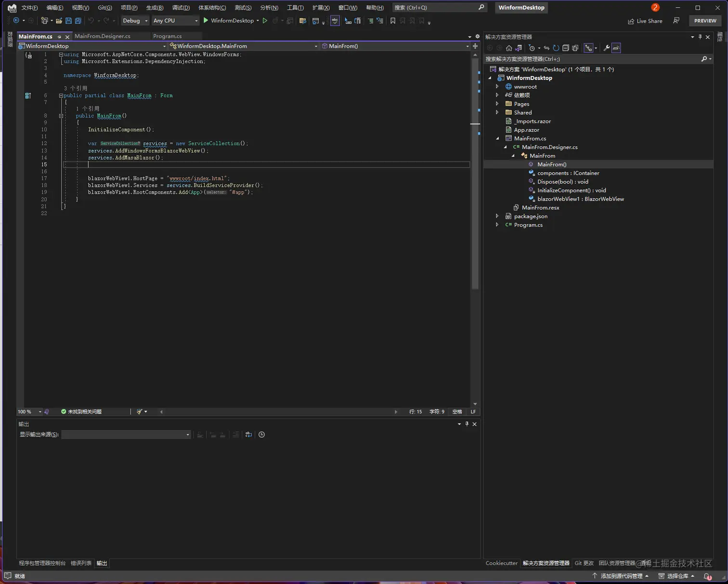Click the find in files folder icon
This screenshot has width=728, height=584.
[x=303, y=21]
